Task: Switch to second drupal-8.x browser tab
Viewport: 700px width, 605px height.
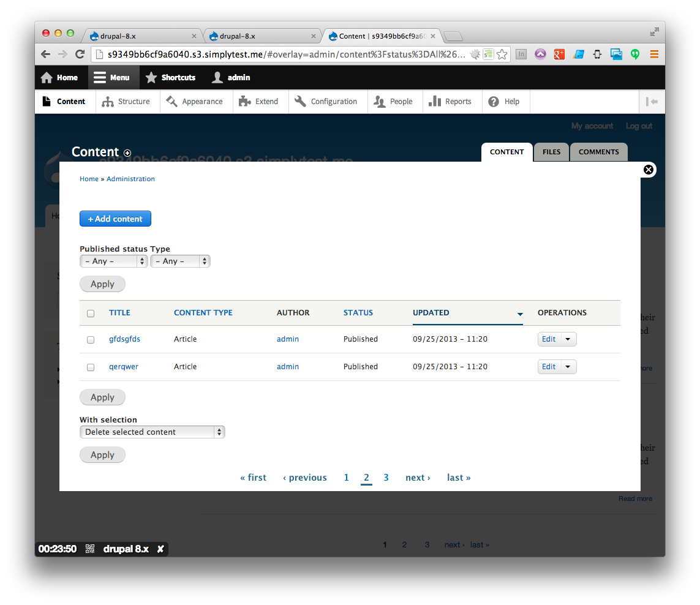Action: (263, 36)
